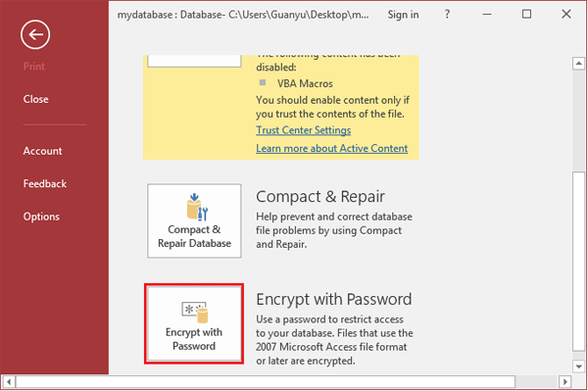Click the question mark help icon
Screen dimensions: 588x391
[447, 15]
